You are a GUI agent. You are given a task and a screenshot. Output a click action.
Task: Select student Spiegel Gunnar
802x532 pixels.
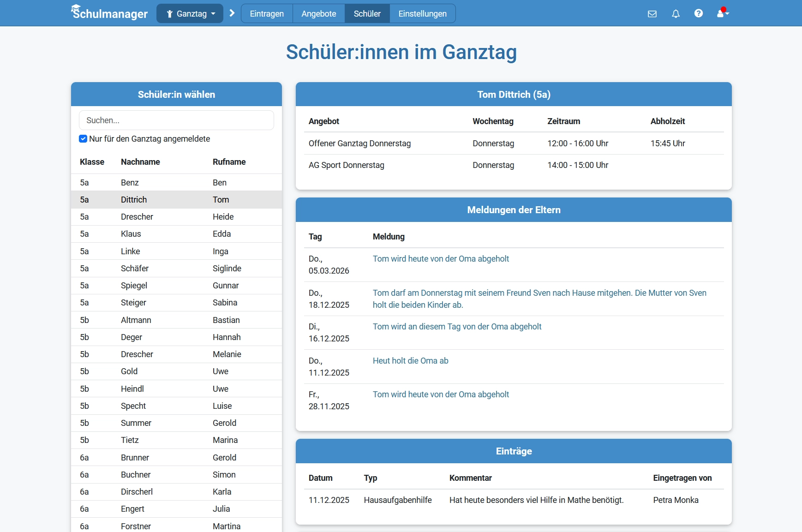pos(176,286)
